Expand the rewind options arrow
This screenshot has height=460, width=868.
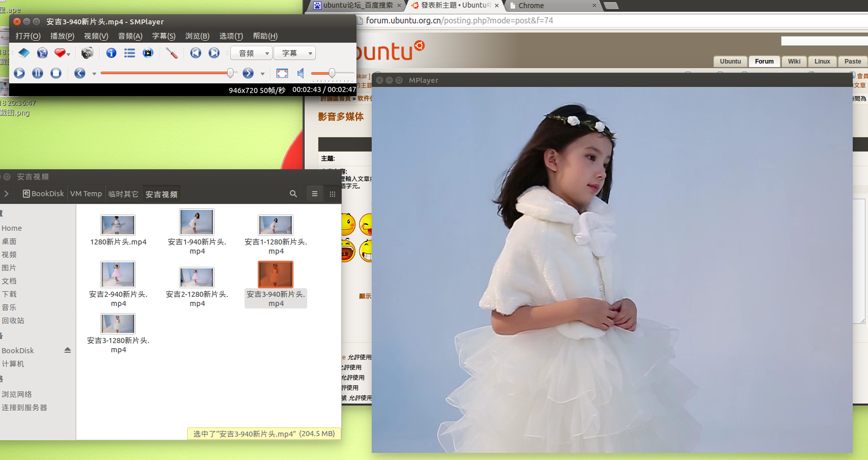pyautogui.click(x=94, y=74)
